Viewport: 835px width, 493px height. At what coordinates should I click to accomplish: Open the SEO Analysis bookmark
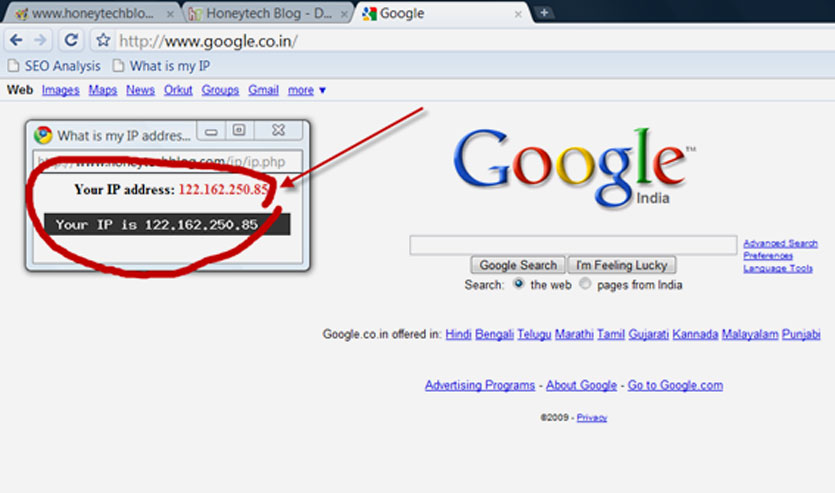[x=54, y=66]
